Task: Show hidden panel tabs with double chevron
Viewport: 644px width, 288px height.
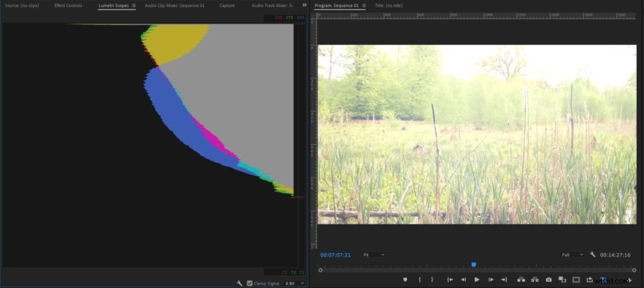Action: 304,5
